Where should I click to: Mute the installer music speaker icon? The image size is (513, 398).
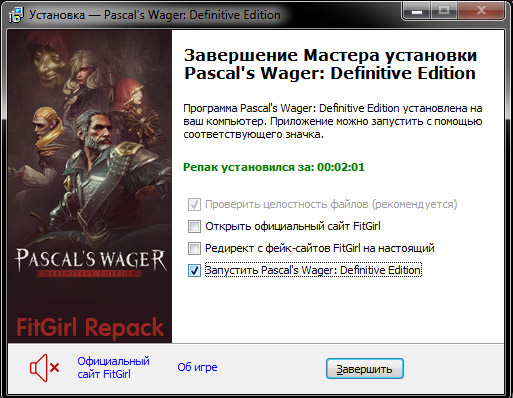click(44, 368)
